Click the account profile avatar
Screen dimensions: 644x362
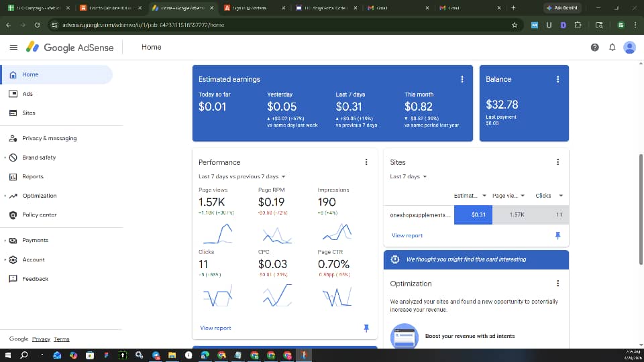click(629, 47)
